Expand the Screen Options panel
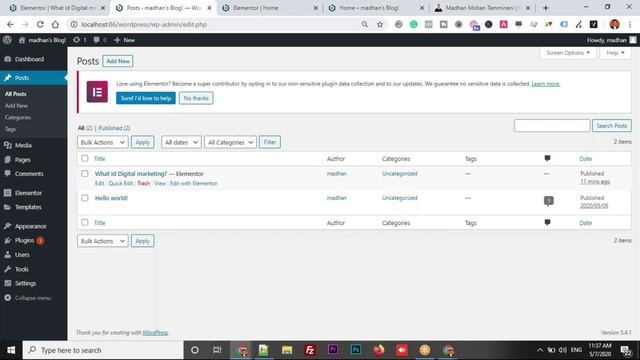 coord(568,53)
